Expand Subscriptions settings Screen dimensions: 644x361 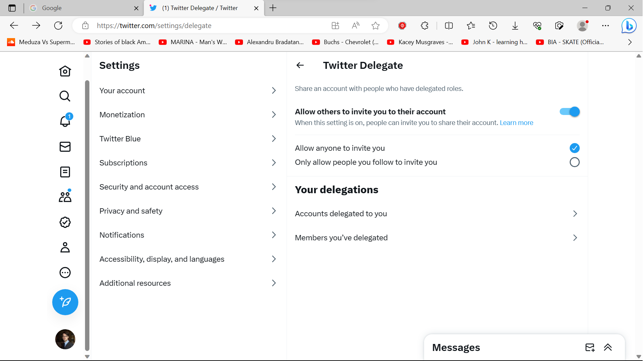pyautogui.click(x=188, y=163)
